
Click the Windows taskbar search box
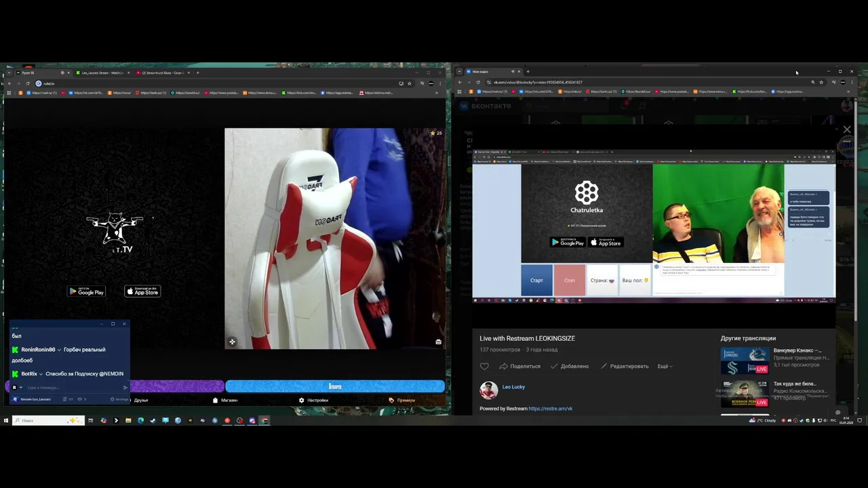(48, 421)
